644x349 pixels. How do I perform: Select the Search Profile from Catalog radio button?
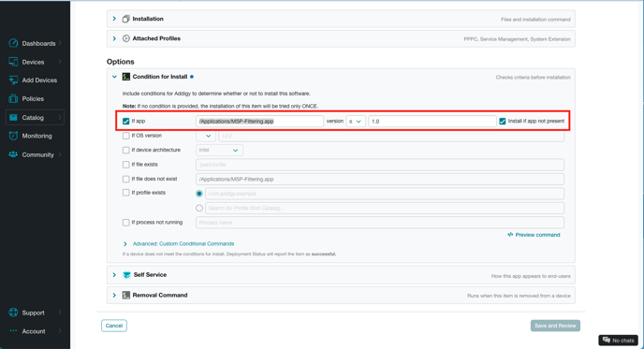coord(199,208)
